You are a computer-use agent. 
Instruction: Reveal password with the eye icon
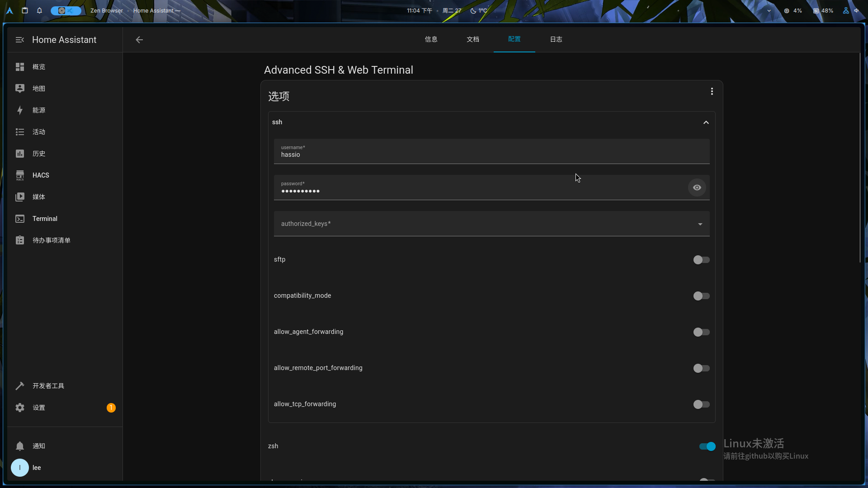coord(697,188)
